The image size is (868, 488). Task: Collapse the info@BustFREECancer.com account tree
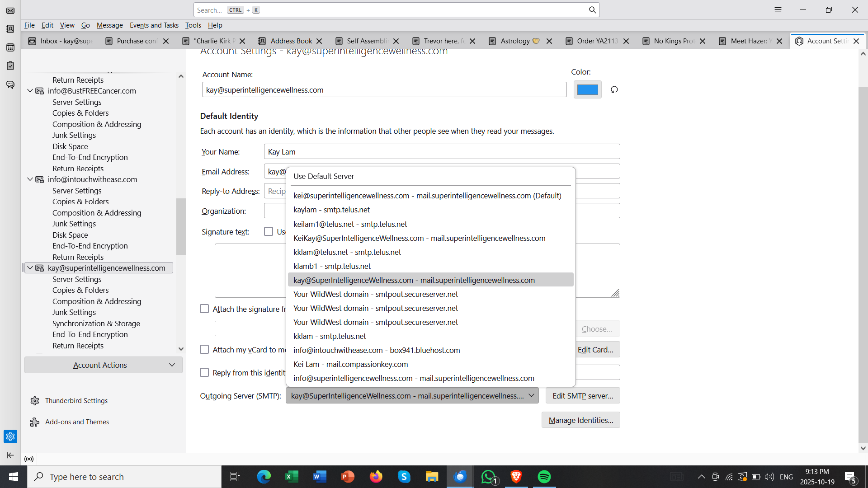coord(30,91)
